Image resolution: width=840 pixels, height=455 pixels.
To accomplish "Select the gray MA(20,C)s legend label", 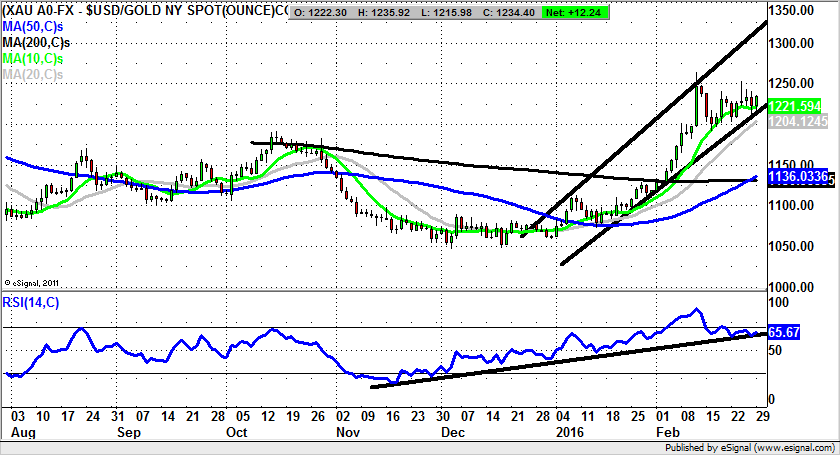I will tap(33, 74).
